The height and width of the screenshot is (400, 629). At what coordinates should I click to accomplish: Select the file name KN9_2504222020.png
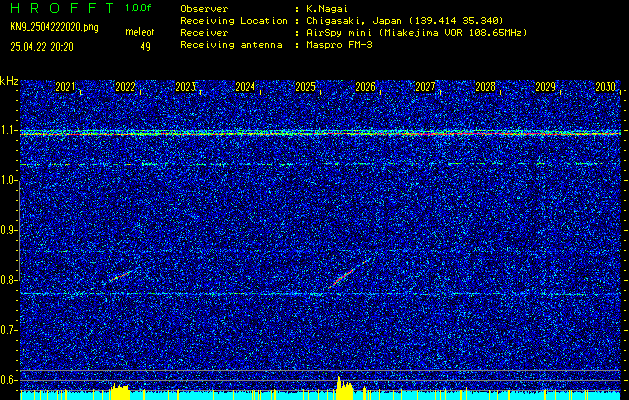(x=54, y=27)
